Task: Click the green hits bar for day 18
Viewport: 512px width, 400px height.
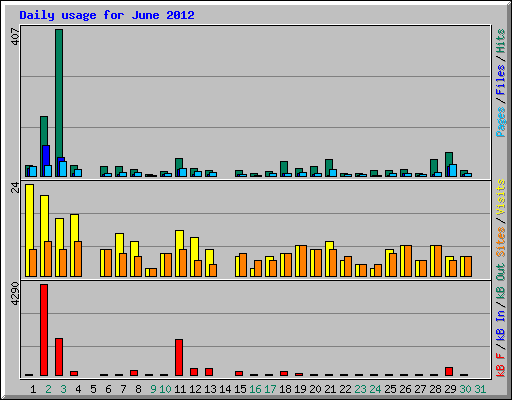Action: pos(284,167)
